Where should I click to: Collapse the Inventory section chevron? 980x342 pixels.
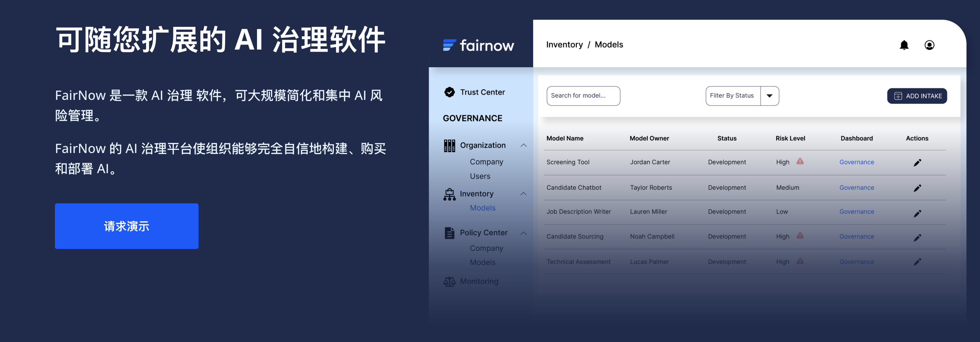coord(523,194)
